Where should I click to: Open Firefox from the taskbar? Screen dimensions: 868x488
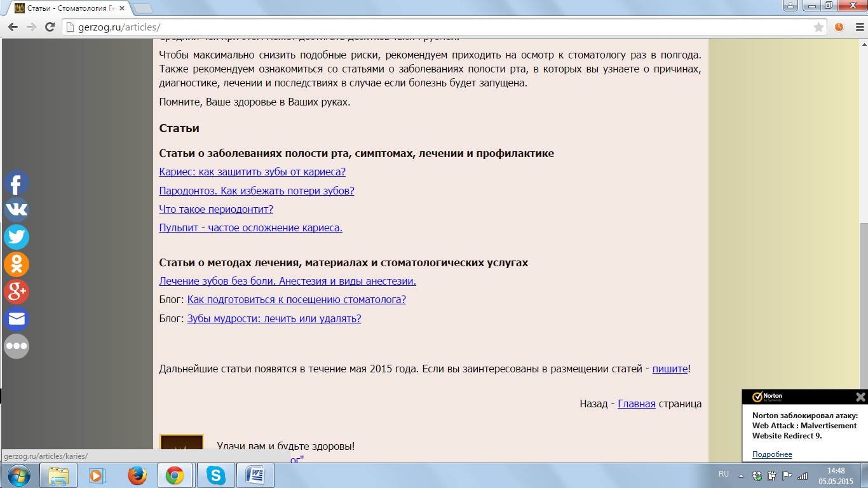click(x=137, y=475)
